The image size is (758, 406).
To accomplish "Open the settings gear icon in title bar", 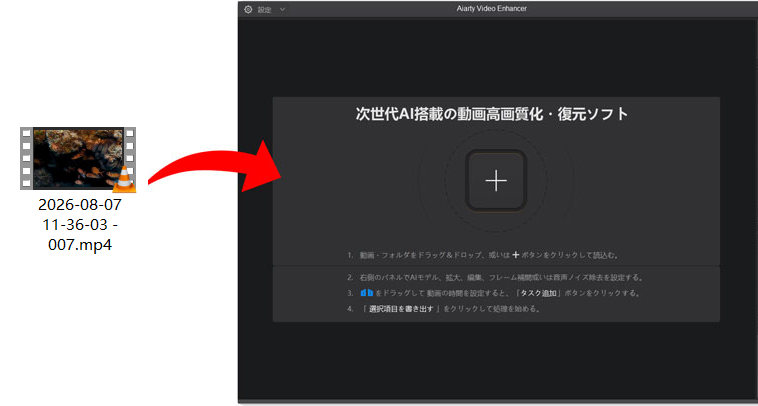I will 248,9.
